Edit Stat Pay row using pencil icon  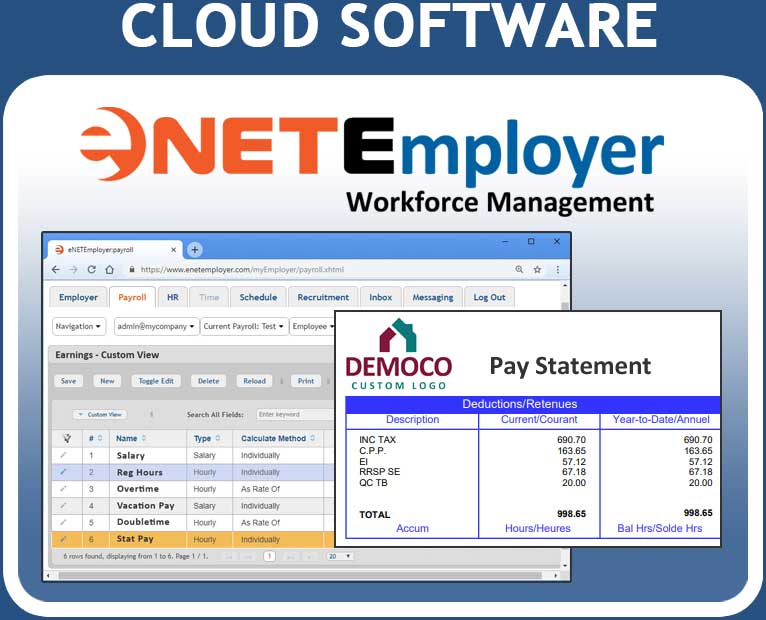coord(64,539)
